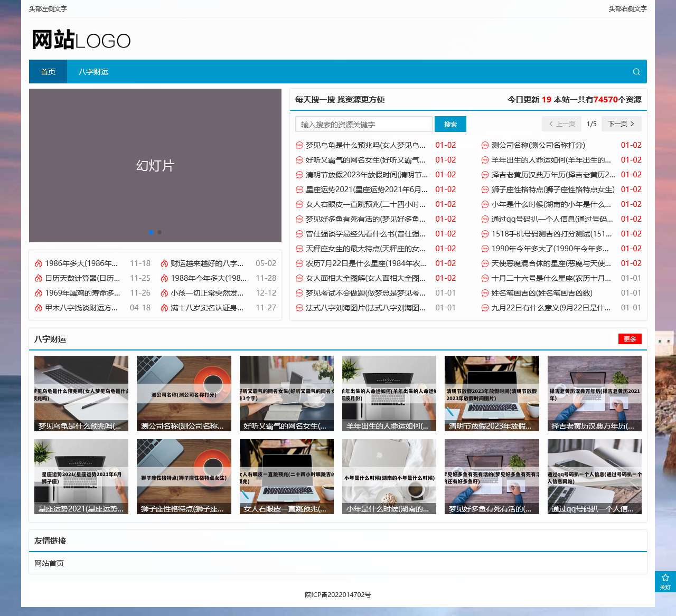Screen dimensions: 676x616
Task: Open article 农历7月22日是什么星座
Action: (366, 263)
